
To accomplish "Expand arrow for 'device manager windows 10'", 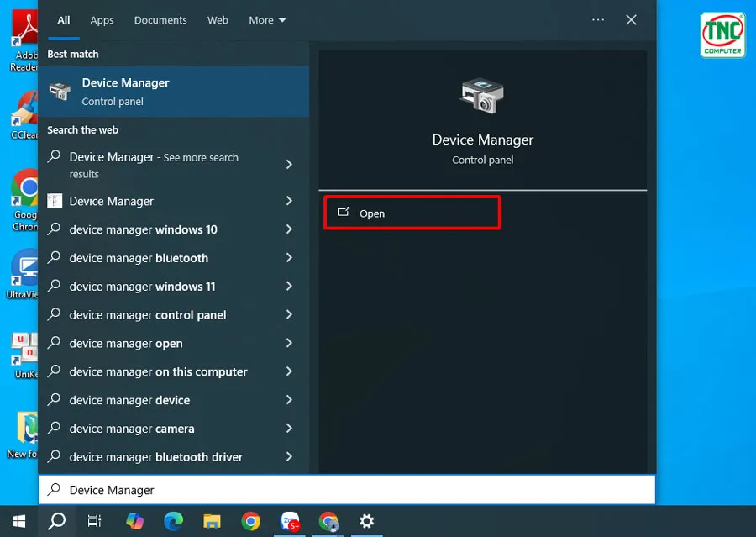I will (289, 229).
